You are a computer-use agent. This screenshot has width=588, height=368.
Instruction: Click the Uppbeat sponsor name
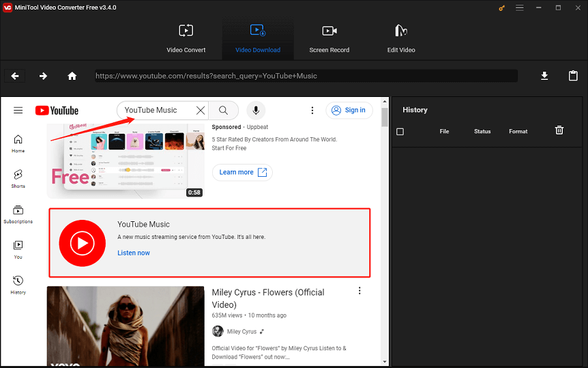pyautogui.click(x=257, y=127)
